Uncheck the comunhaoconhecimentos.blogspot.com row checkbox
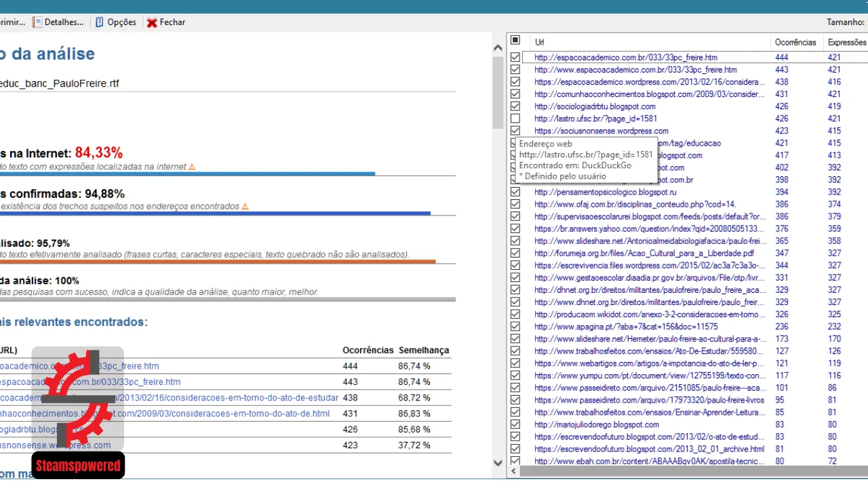Screen dimensions: 868x488 pos(515,94)
